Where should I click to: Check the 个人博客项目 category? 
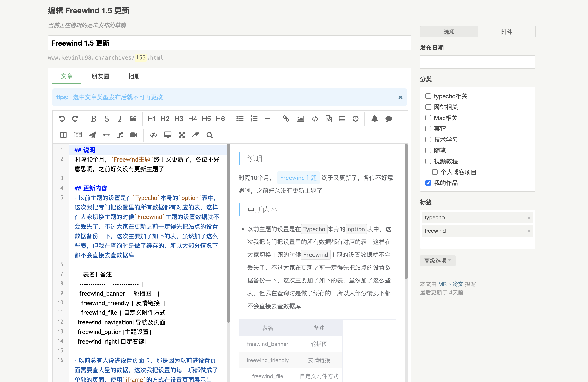[x=434, y=172]
